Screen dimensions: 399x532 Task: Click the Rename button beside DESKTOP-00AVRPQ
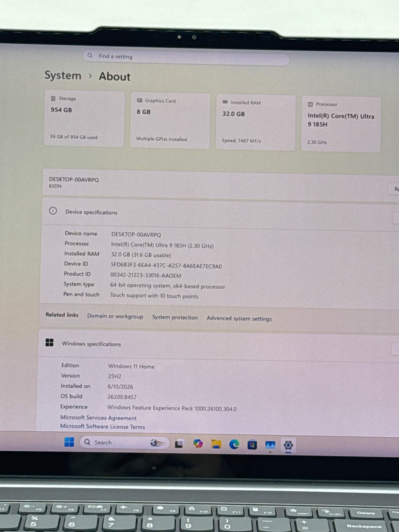point(394,189)
